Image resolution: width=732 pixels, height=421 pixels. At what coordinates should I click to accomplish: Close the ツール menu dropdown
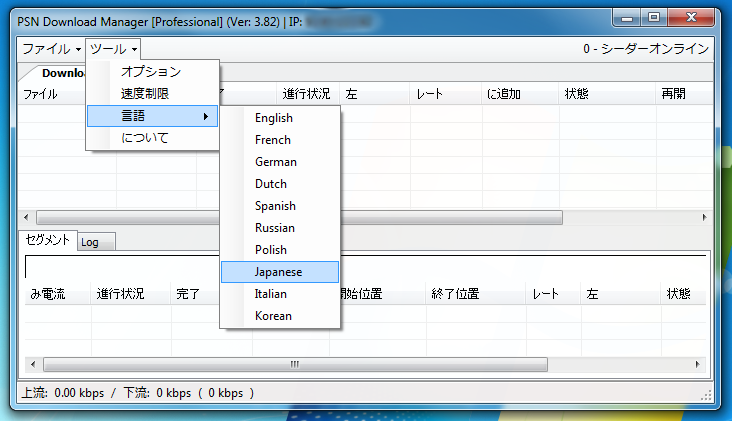[x=113, y=49]
